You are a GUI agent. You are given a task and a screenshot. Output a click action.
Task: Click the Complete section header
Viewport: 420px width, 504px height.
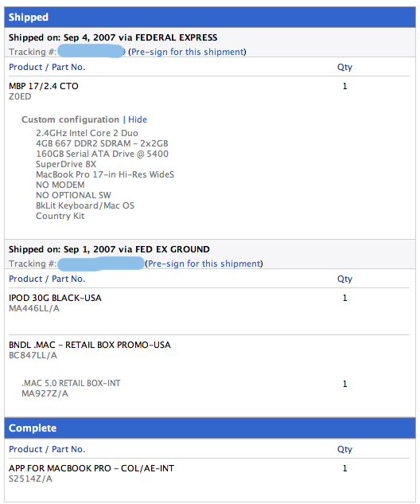pos(210,428)
